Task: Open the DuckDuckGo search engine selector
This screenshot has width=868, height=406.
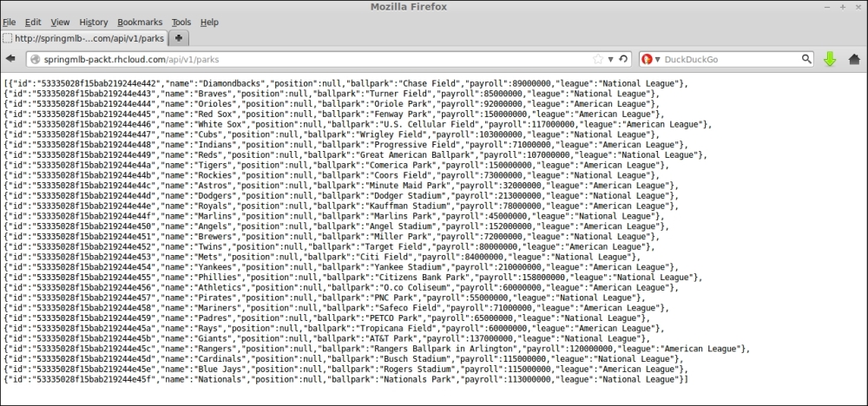Action: click(x=650, y=59)
